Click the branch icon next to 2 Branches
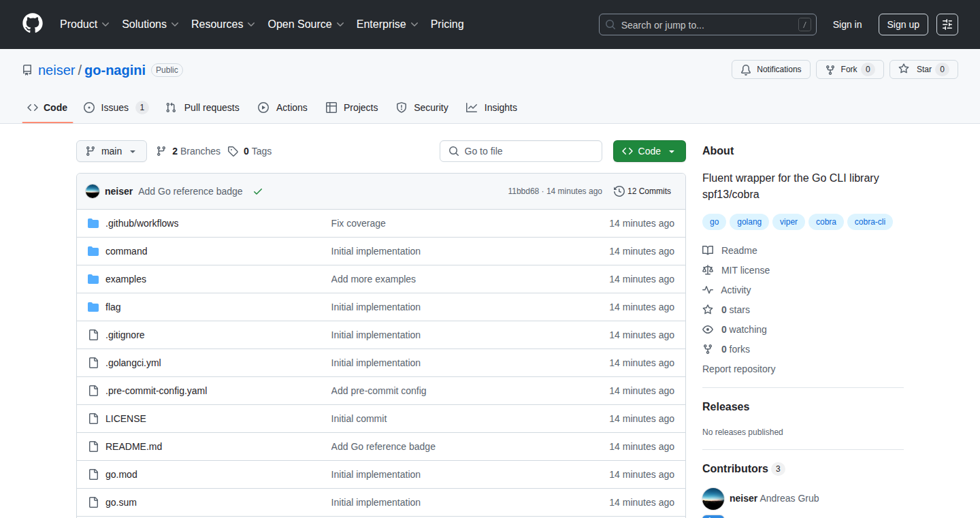Screen dimensions: 980x518 (x=161, y=151)
